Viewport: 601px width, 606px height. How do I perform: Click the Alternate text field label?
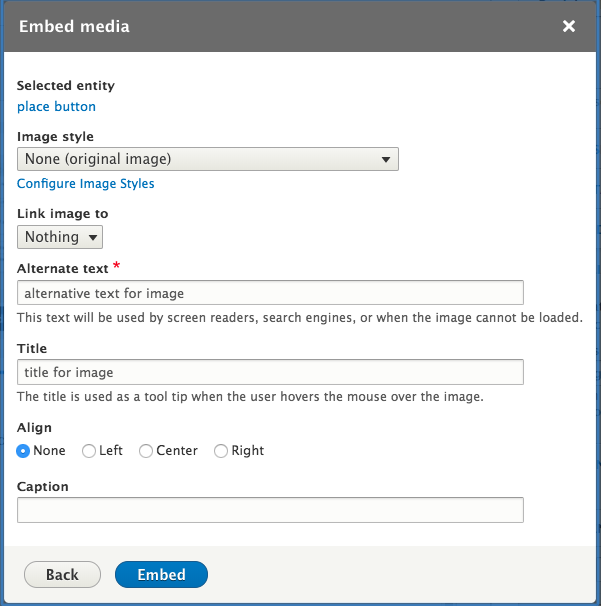coord(66,268)
